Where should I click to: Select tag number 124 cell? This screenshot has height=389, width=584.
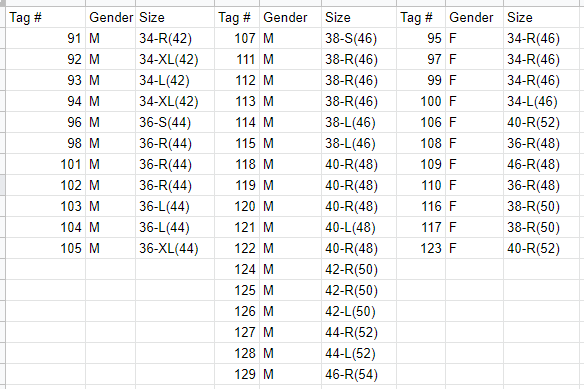(x=237, y=269)
